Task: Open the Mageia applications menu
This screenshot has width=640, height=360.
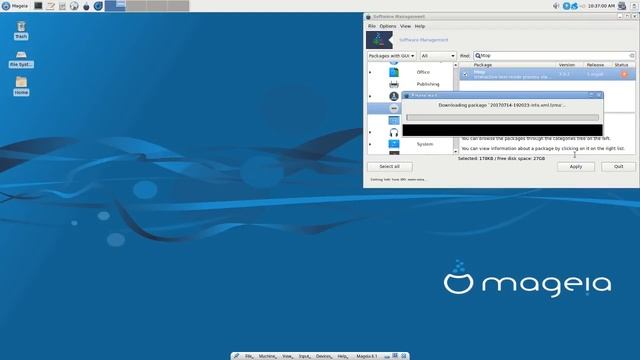Action: point(15,6)
